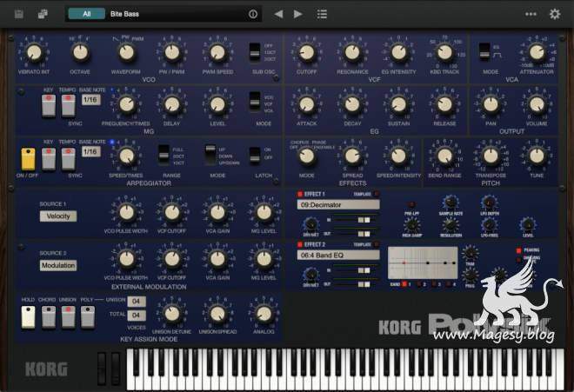Select Chord key assign mode
Viewport: 574px width, 392px height.
point(49,317)
